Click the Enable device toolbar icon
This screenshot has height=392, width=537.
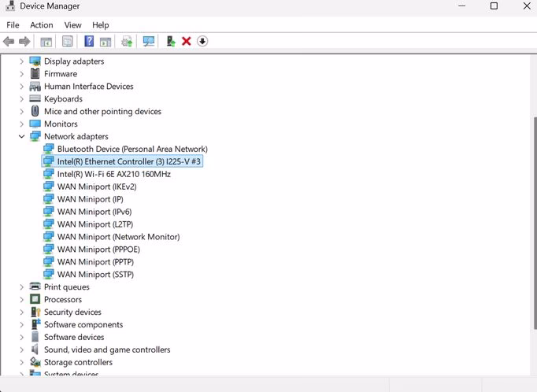click(171, 42)
